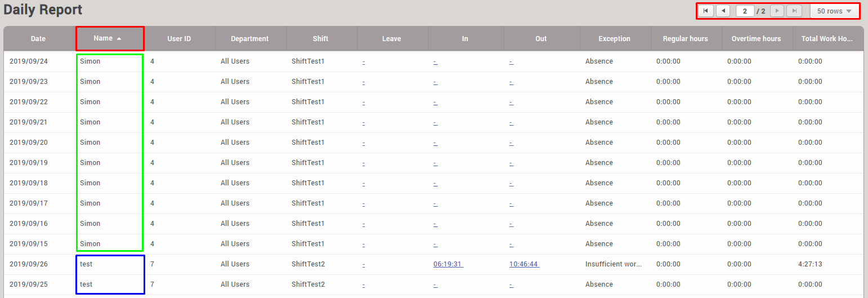Screen dimensions: 868x298
Task: Click the next page arrow
Action: (x=777, y=11)
